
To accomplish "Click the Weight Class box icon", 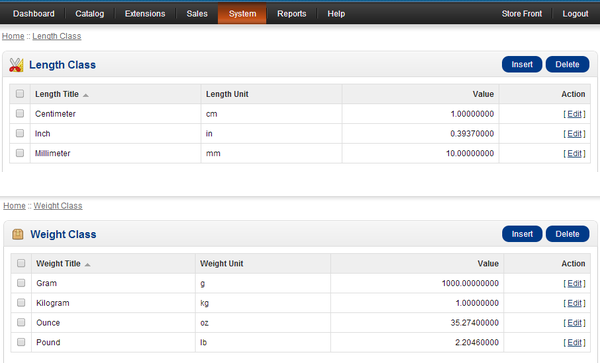I will (18, 234).
